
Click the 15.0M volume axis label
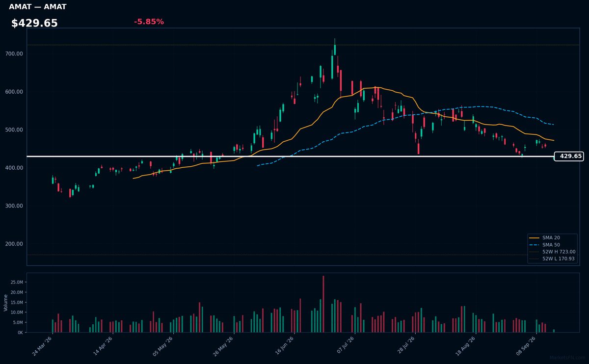point(17,302)
